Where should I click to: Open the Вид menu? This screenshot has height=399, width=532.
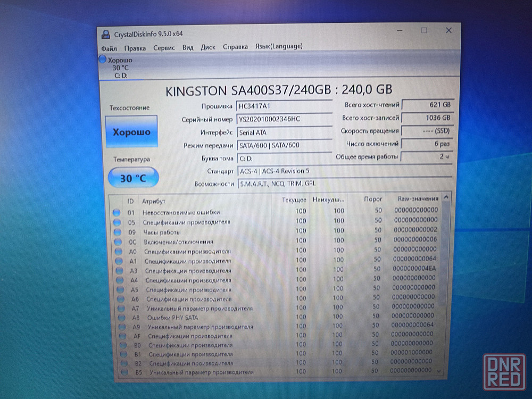(188, 47)
